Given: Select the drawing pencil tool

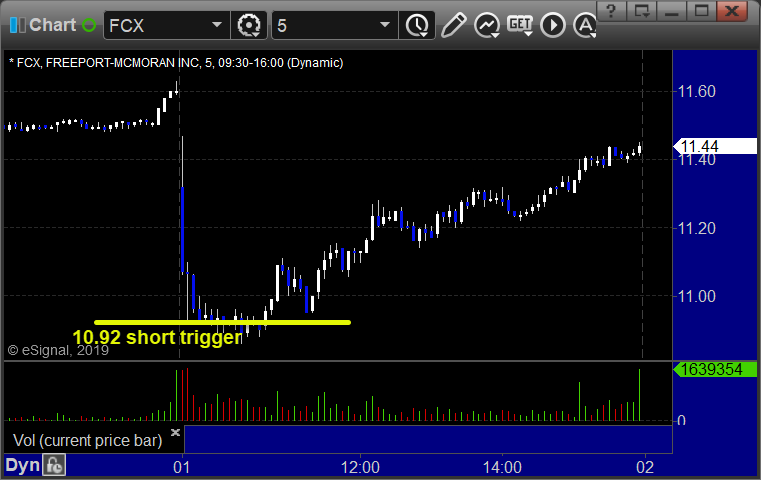Looking at the screenshot, I should click(x=454, y=25).
